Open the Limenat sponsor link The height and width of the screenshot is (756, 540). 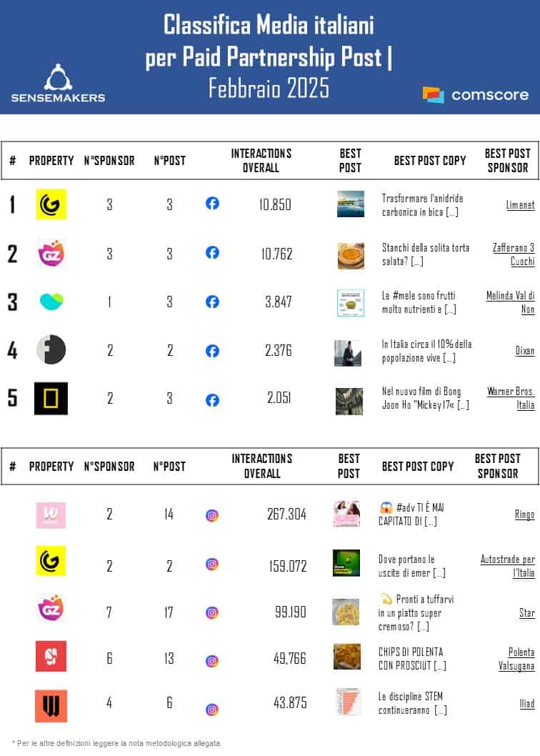[520, 205]
